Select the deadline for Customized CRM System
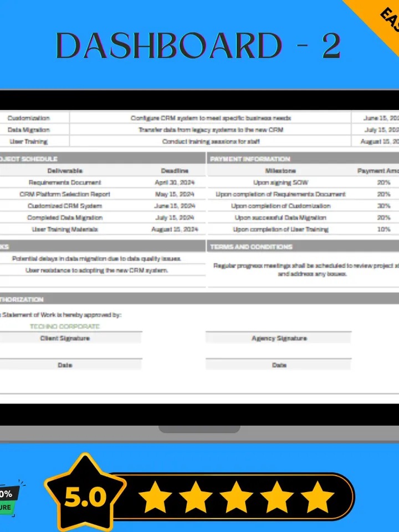The height and width of the screenshot is (532, 399). click(x=175, y=206)
